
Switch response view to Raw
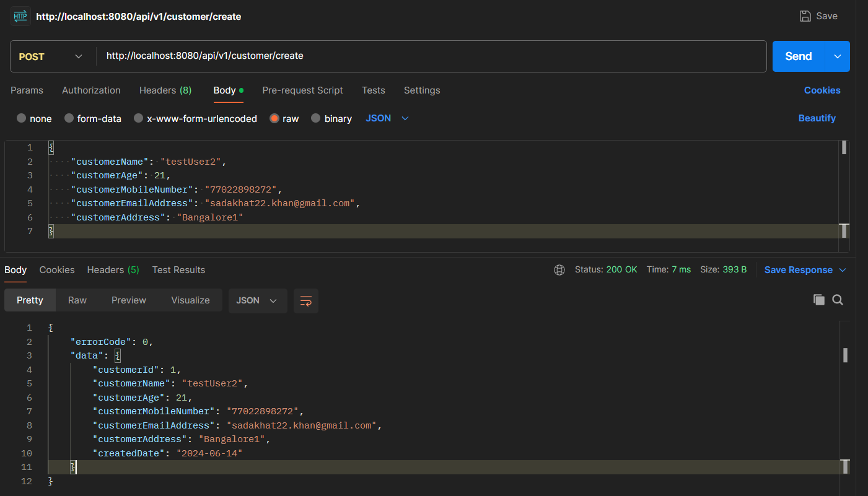coord(77,300)
